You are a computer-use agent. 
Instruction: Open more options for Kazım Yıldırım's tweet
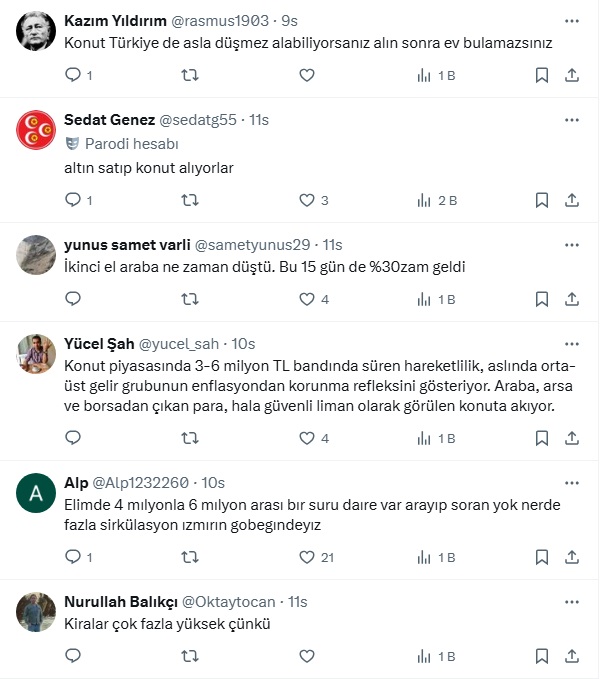[571, 20]
